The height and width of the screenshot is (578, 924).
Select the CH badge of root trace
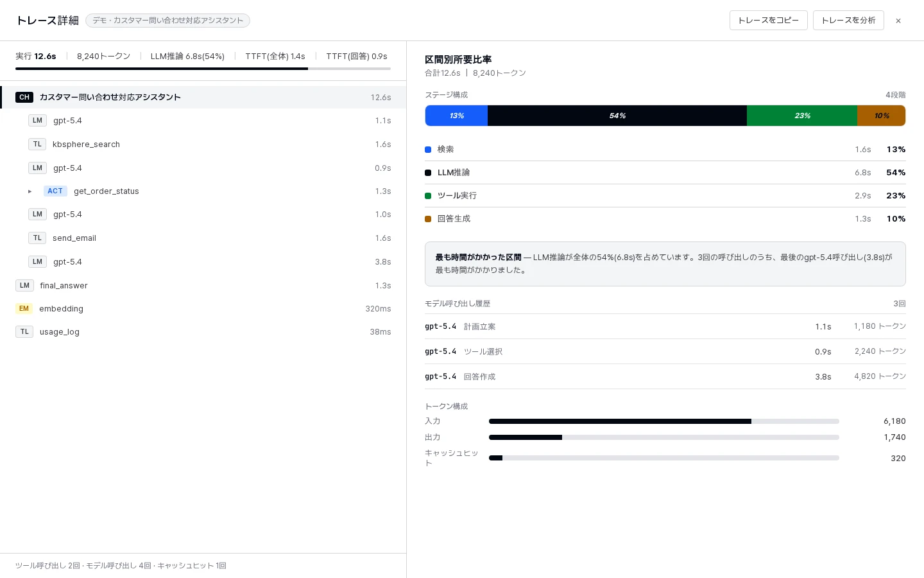pos(24,98)
